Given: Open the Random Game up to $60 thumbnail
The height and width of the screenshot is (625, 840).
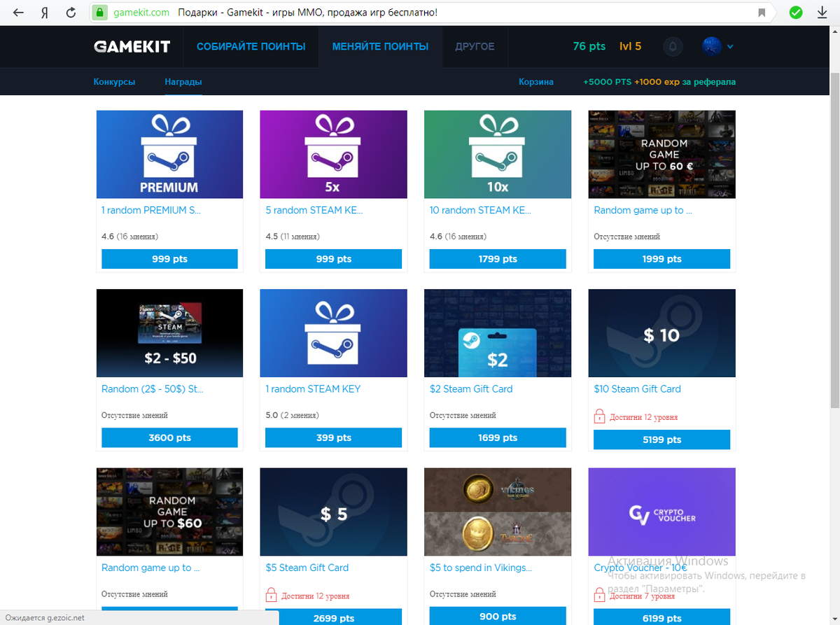Looking at the screenshot, I should click(x=169, y=512).
